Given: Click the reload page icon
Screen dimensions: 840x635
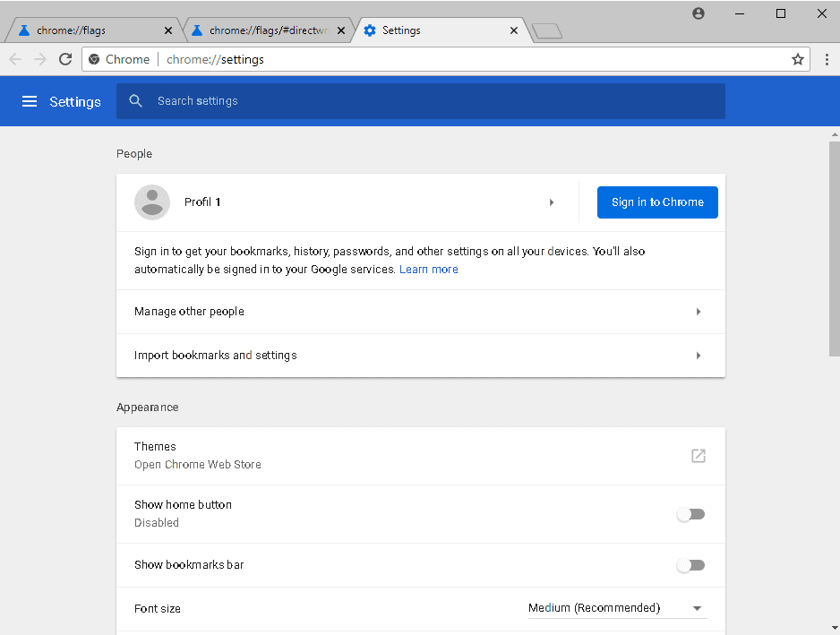Looking at the screenshot, I should coord(65,59).
